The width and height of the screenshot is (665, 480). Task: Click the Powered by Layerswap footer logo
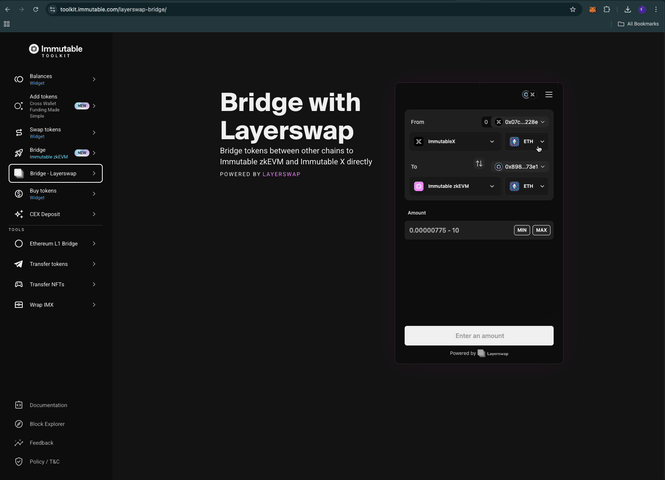pos(493,353)
